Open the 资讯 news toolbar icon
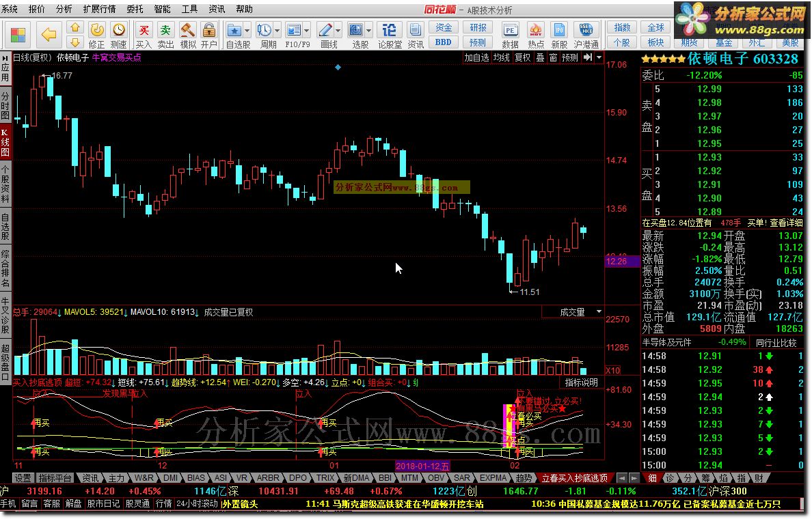 pos(416,36)
